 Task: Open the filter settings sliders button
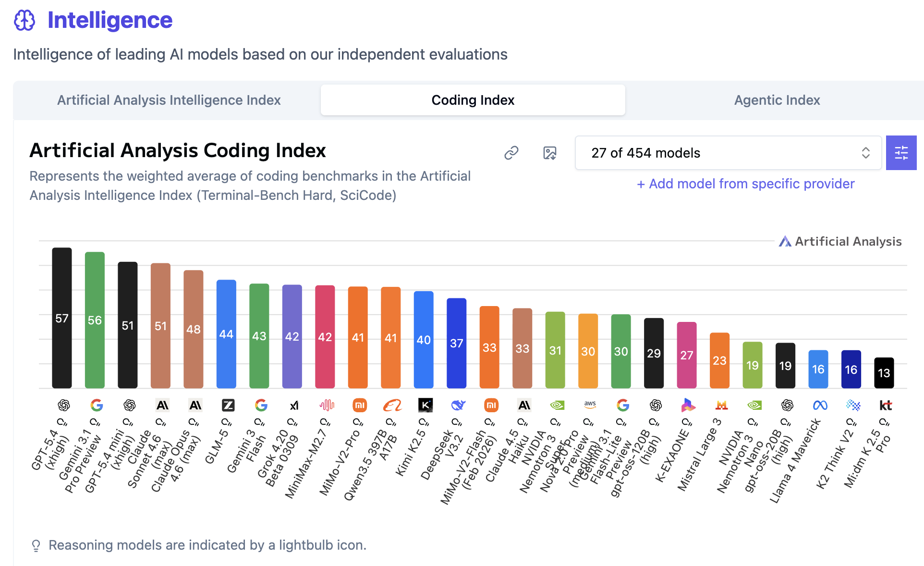(x=901, y=153)
